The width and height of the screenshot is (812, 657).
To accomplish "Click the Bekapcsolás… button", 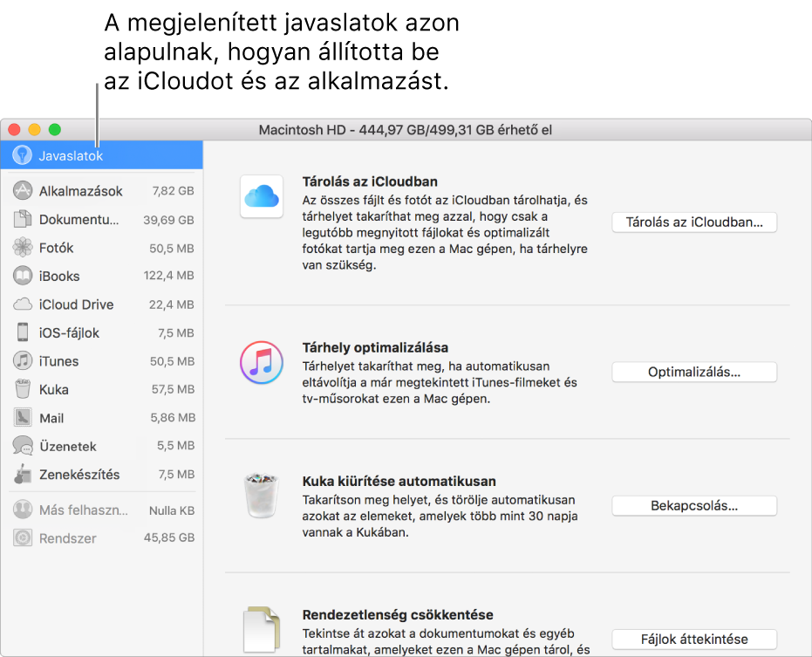I will pos(694,506).
